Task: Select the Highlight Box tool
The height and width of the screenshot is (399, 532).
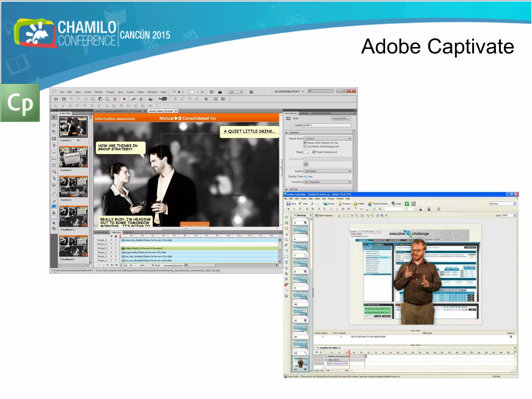Action: pyautogui.click(x=54, y=138)
